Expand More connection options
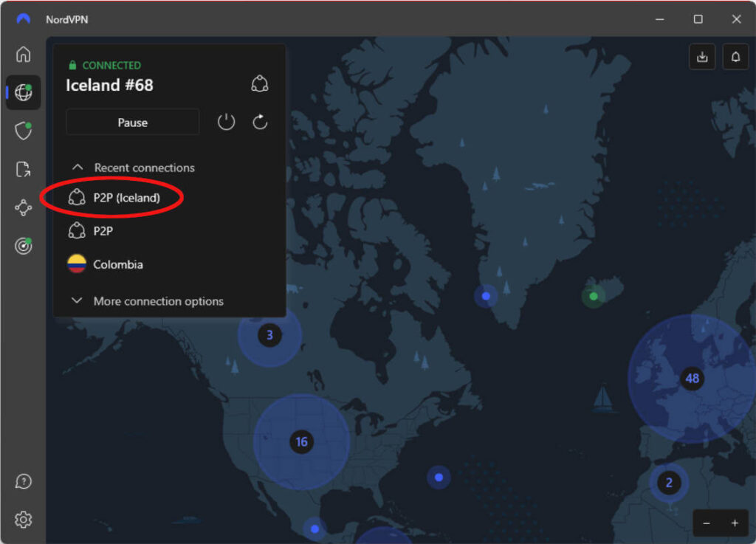Screen dimensions: 756x544 [x=147, y=301]
